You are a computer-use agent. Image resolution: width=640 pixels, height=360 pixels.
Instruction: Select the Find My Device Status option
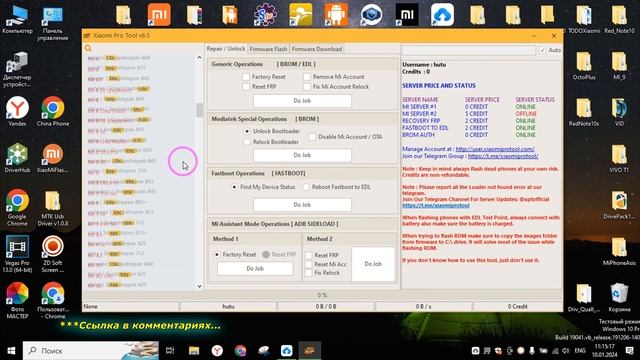[234, 187]
